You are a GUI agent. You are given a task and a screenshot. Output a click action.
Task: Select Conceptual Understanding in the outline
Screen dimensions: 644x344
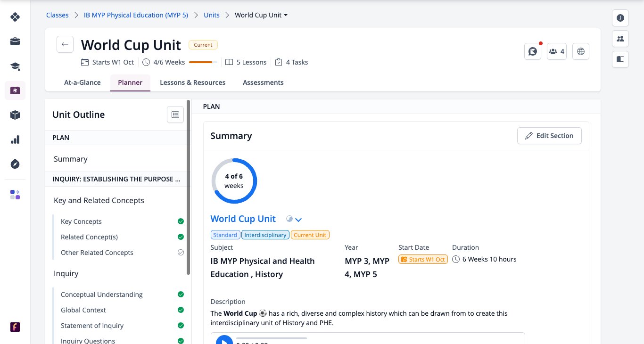tap(102, 295)
